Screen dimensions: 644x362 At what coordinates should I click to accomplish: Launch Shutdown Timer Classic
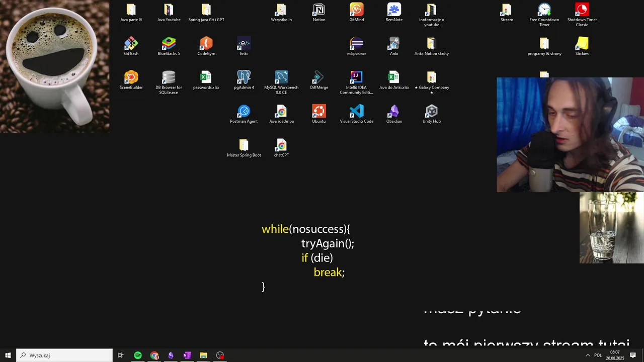[x=582, y=15]
